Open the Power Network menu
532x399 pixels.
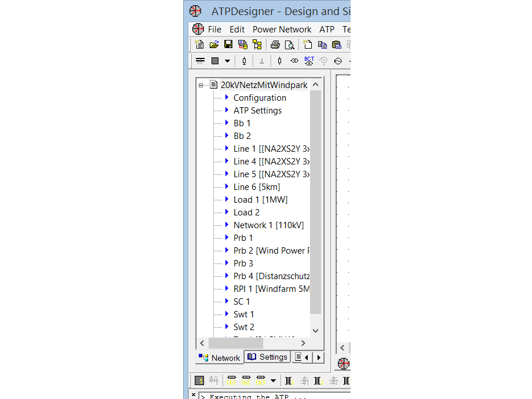(282, 29)
